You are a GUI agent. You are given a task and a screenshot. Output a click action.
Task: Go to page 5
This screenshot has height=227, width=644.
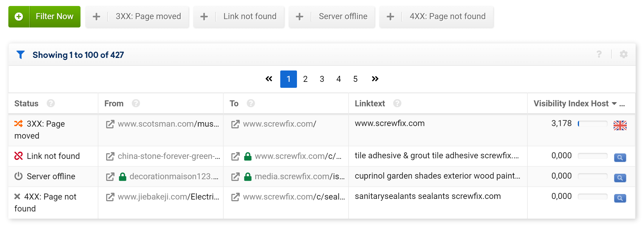355,79
